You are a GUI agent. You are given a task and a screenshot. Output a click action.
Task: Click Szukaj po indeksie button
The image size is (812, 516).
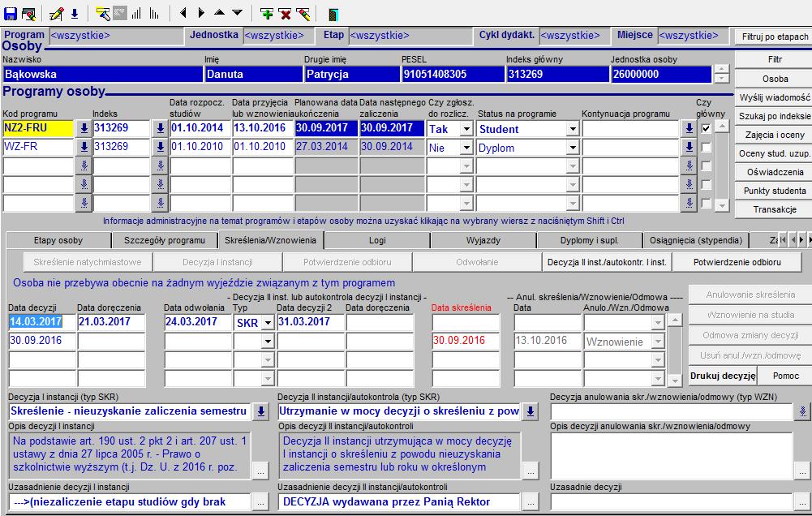tap(775, 116)
